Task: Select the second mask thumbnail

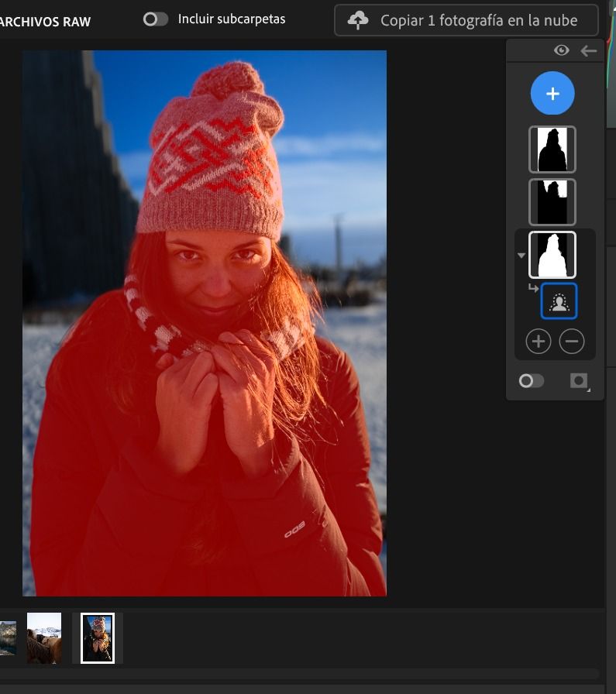Action: coord(552,202)
